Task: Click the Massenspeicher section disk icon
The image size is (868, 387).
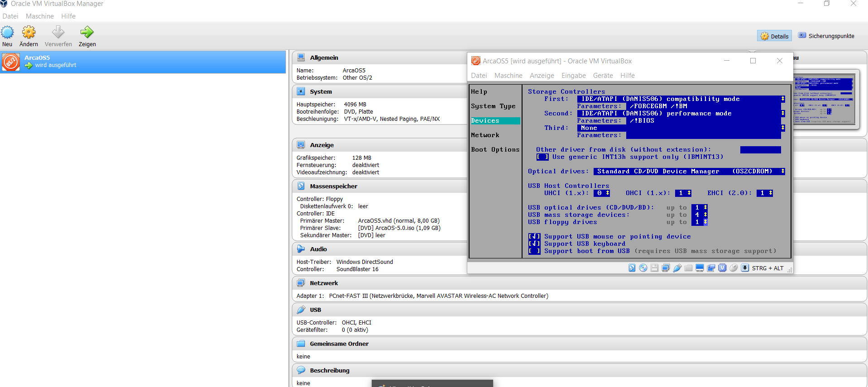Action: [301, 186]
